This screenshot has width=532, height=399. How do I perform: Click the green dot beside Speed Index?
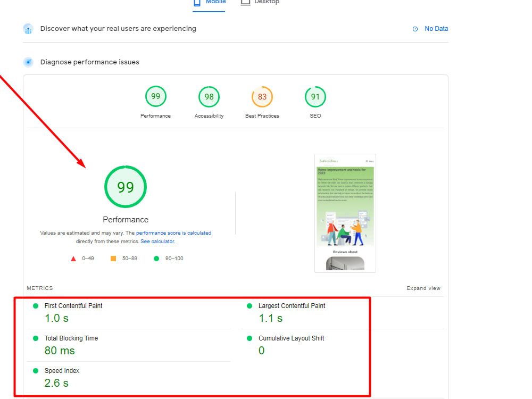point(36,371)
